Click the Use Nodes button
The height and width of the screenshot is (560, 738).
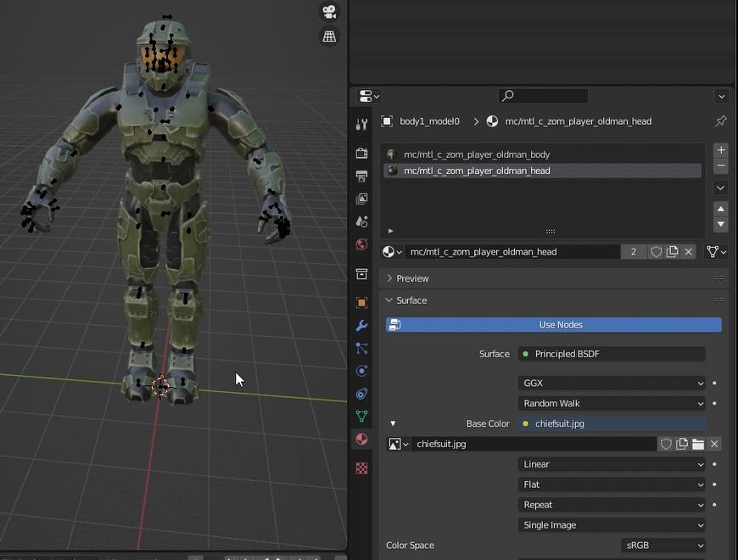[x=553, y=325]
